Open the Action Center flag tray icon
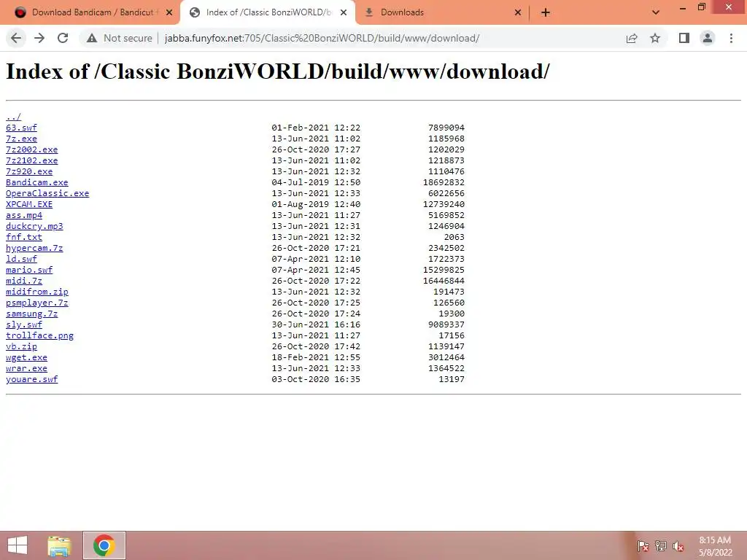Screen dimensions: 747x560 (643, 546)
